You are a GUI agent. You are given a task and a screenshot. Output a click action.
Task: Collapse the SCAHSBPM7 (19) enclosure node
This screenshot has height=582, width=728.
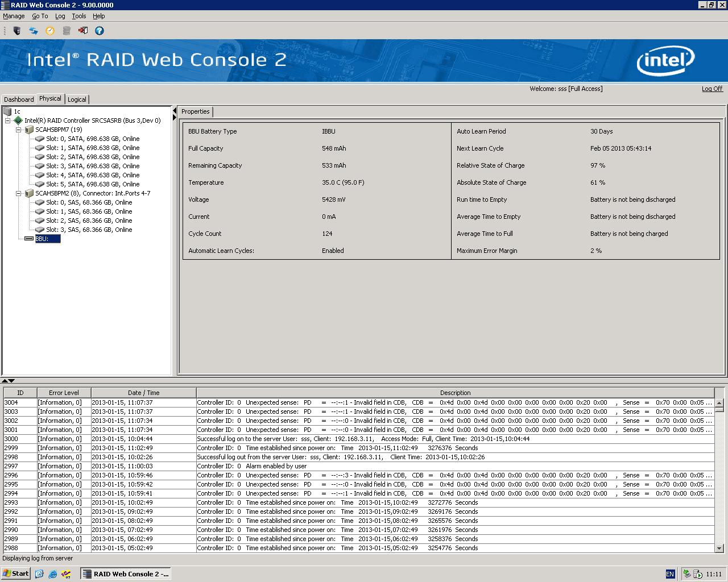tap(19, 130)
